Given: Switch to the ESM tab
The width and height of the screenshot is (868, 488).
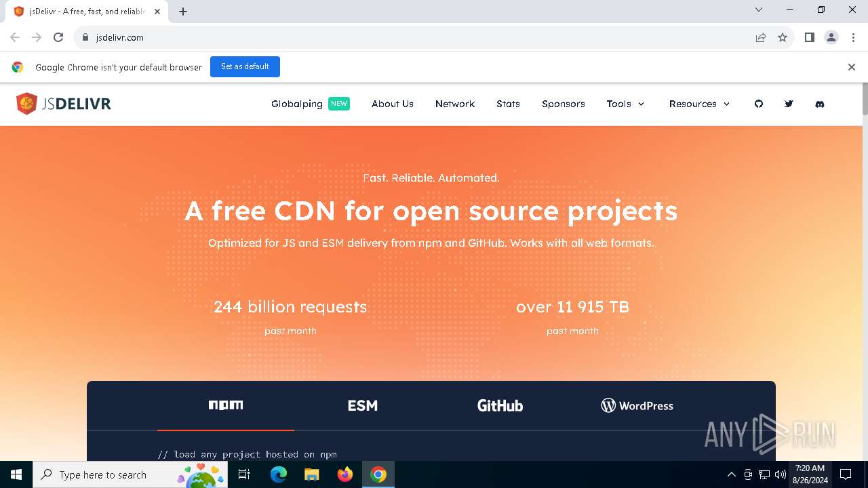Looking at the screenshot, I should [363, 405].
